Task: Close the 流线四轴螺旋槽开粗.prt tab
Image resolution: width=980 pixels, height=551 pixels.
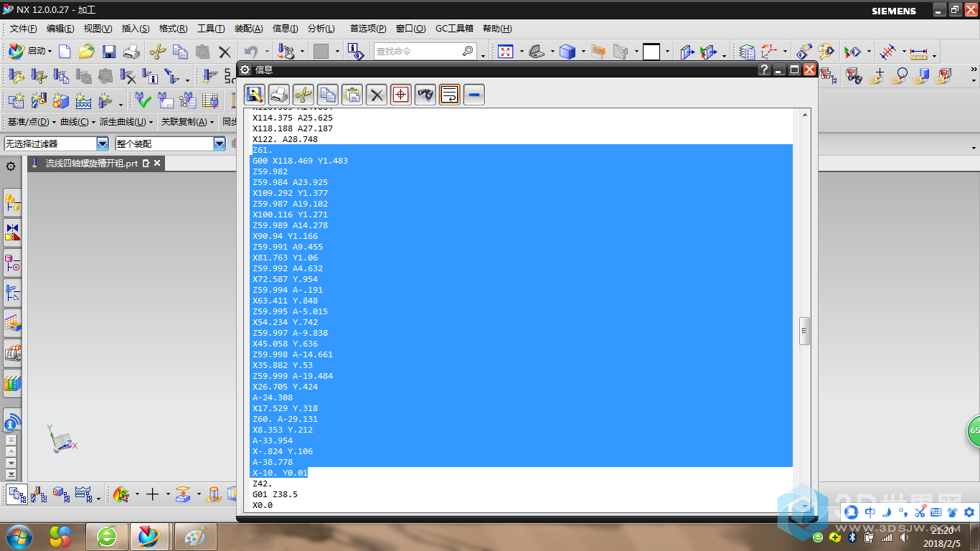Action: [157, 164]
